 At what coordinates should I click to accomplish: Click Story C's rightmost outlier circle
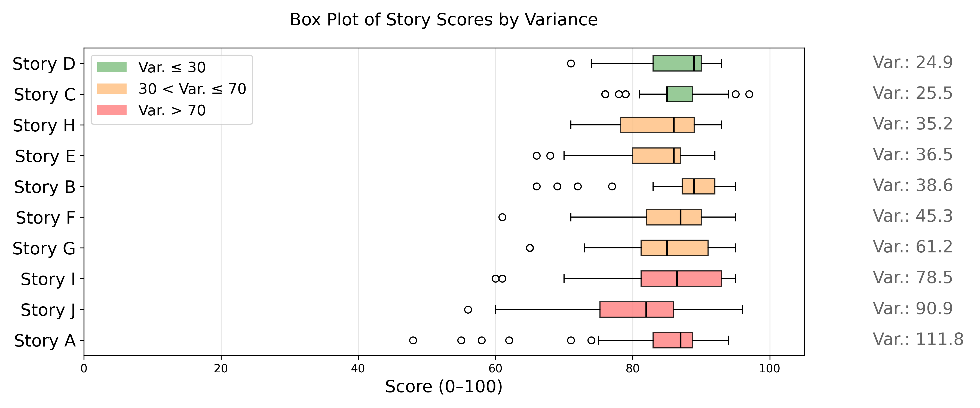[x=749, y=94]
